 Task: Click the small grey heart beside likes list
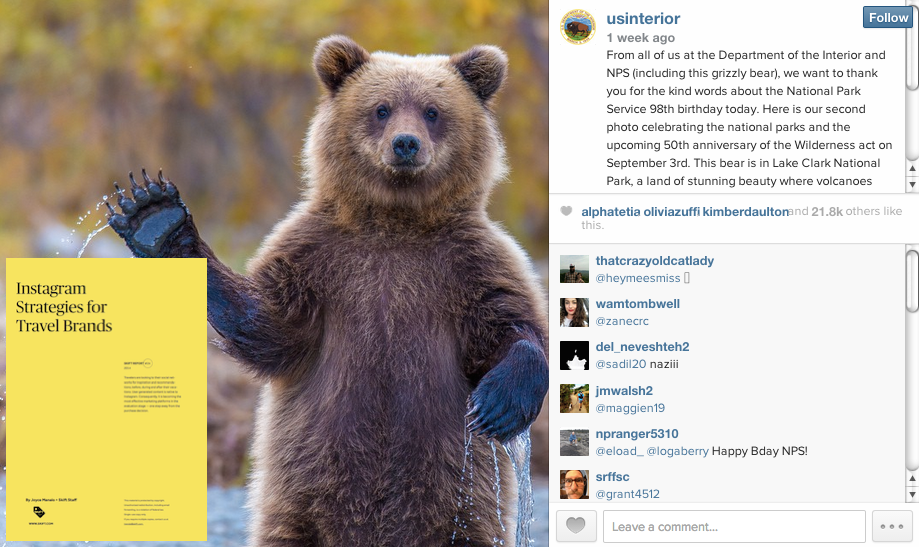566,210
